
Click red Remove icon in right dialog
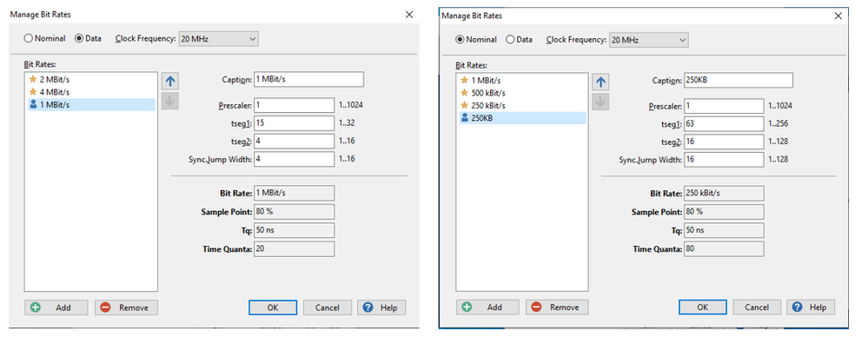535,307
